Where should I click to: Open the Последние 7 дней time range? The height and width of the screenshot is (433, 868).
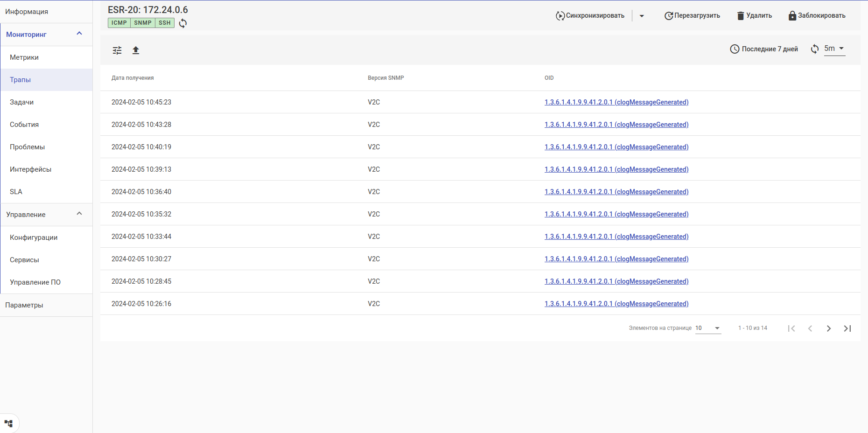click(764, 49)
